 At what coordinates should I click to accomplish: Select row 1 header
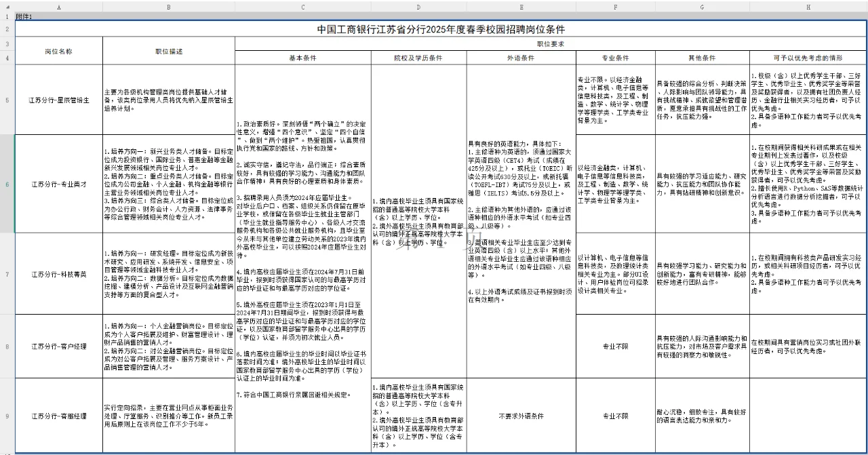(7, 16)
